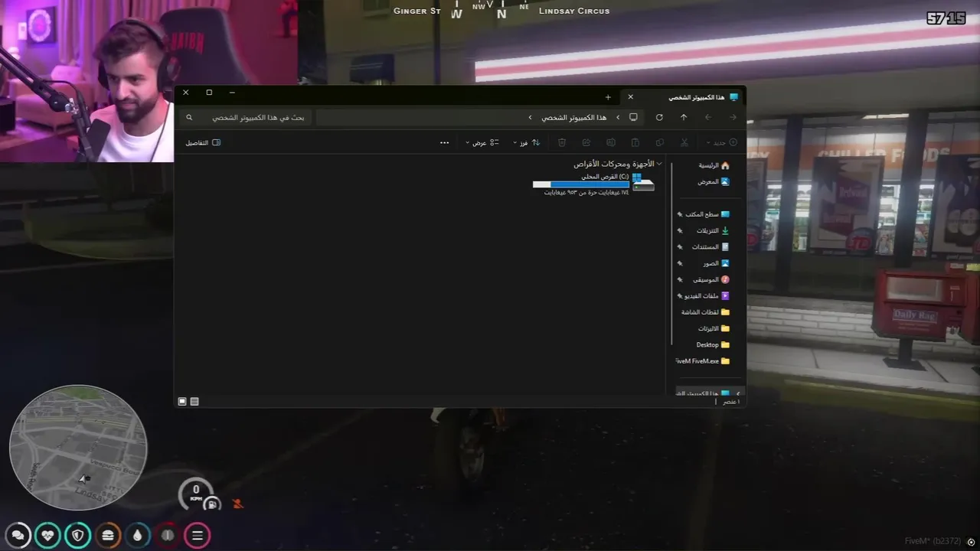Screen dimensions: 980x551
Task: Click the C: drive storage usage bar
Action: 580,184
